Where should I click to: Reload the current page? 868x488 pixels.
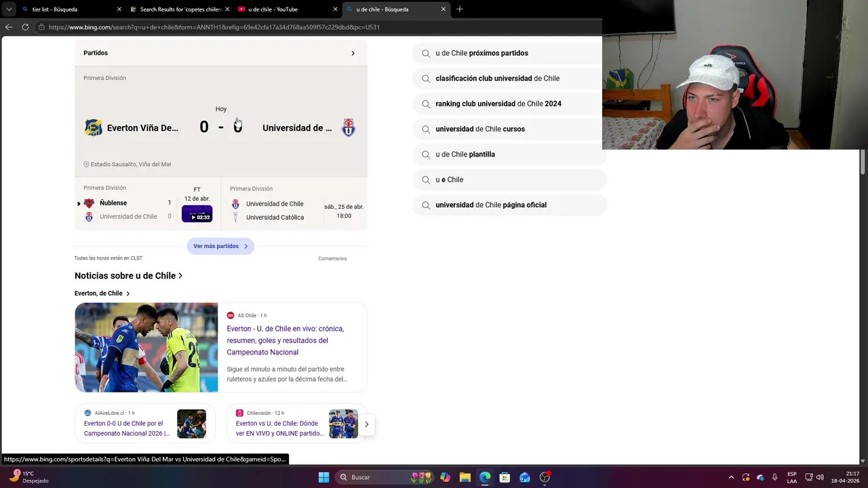pos(25,27)
